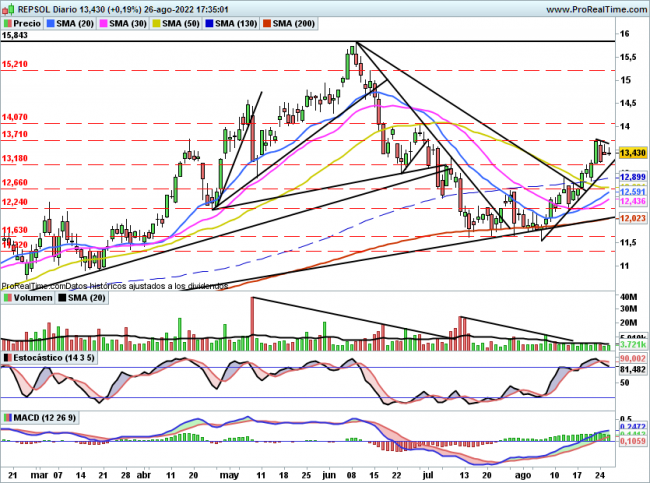Viewport: 650px width, 483px height.
Task: Click the REPSOL candlestick icon in title
Action: 7,8
